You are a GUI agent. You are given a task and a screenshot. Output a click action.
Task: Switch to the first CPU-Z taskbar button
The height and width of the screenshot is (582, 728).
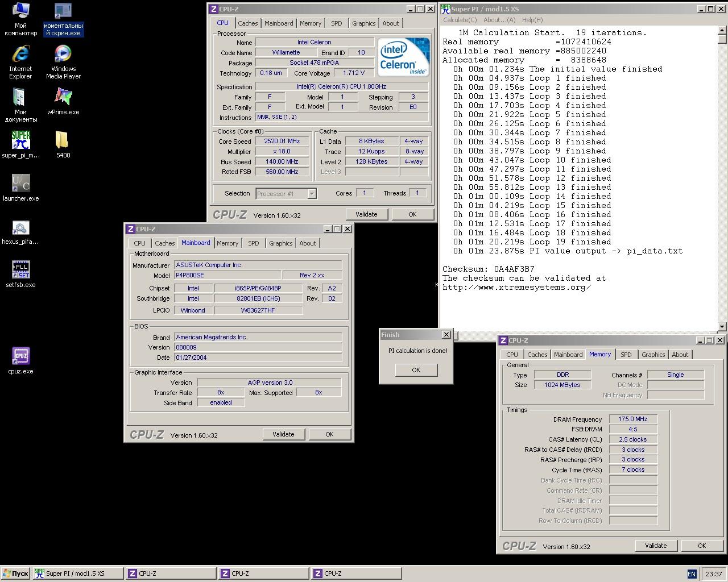171,573
